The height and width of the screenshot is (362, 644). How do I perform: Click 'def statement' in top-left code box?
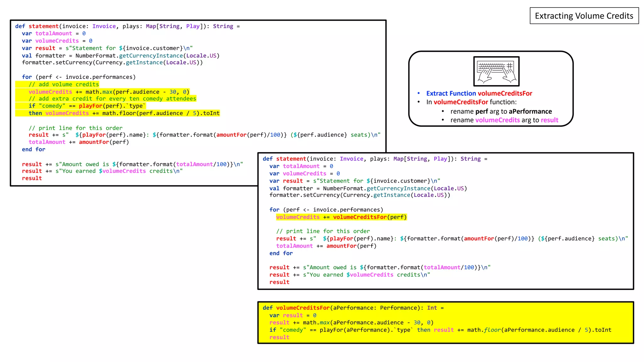point(37,26)
